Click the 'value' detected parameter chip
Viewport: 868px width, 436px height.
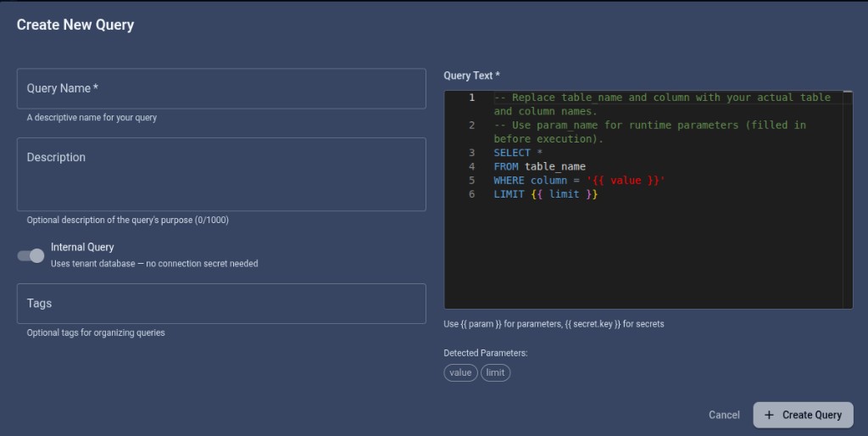[460, 373]
